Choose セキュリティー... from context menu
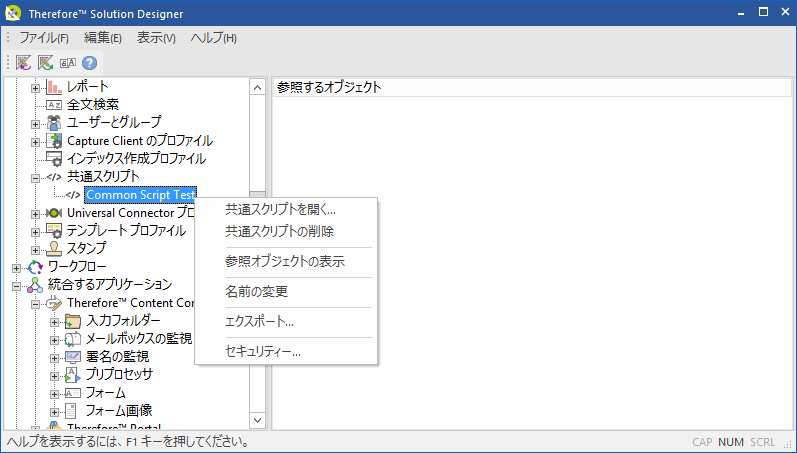797x453 pixels. tap(286, 352)
